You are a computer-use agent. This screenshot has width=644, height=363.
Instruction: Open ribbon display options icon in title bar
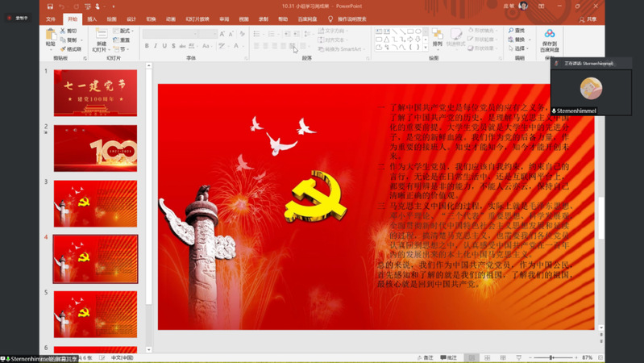coord(542,6)
